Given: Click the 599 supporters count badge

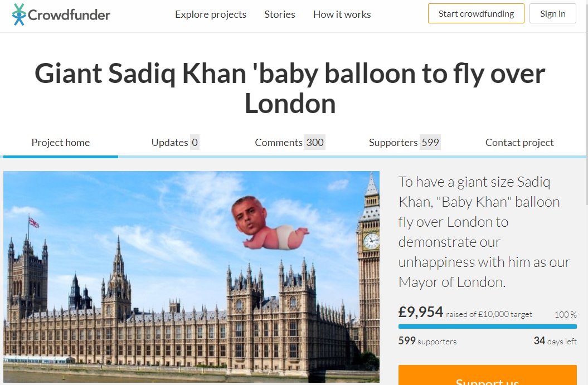Looking at the screenshot, I should pos(430,143).
